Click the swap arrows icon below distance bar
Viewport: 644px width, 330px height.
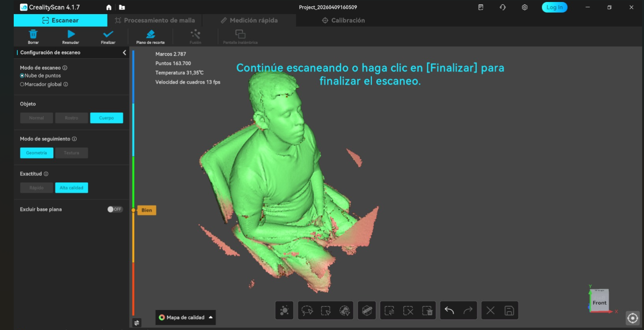[137, 323]
